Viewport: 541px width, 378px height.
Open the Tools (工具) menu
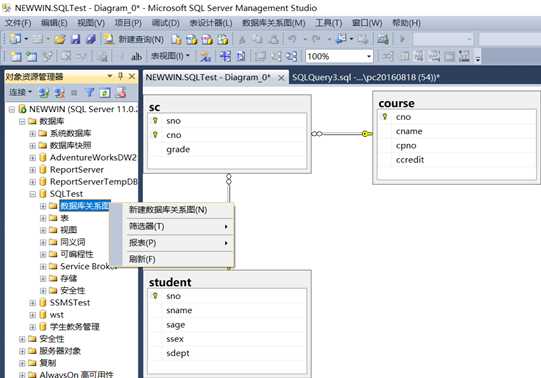pyautogui.click(x=328, y=23)
